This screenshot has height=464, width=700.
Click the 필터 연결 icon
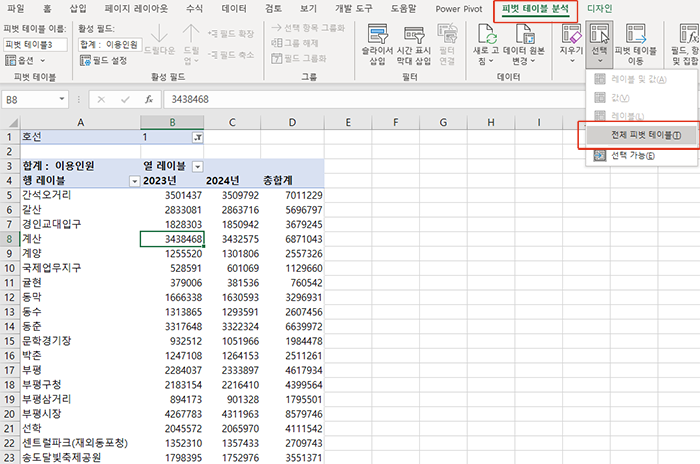coord(447,34)
